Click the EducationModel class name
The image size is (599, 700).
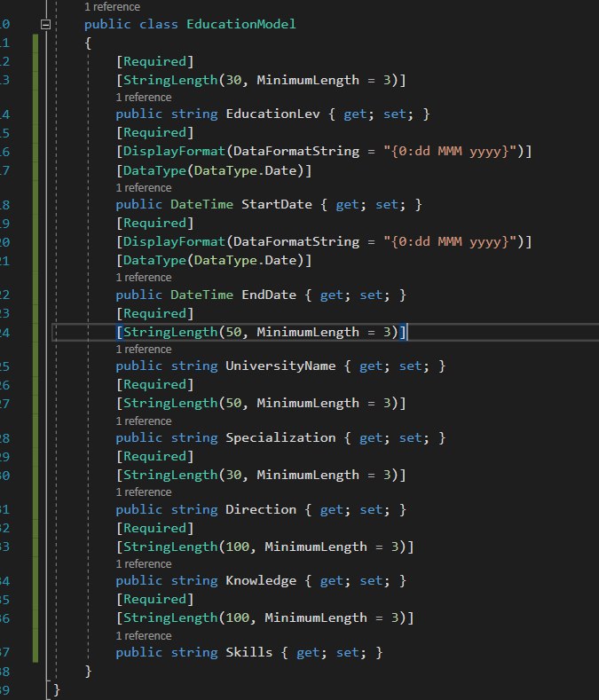(241, 24)
